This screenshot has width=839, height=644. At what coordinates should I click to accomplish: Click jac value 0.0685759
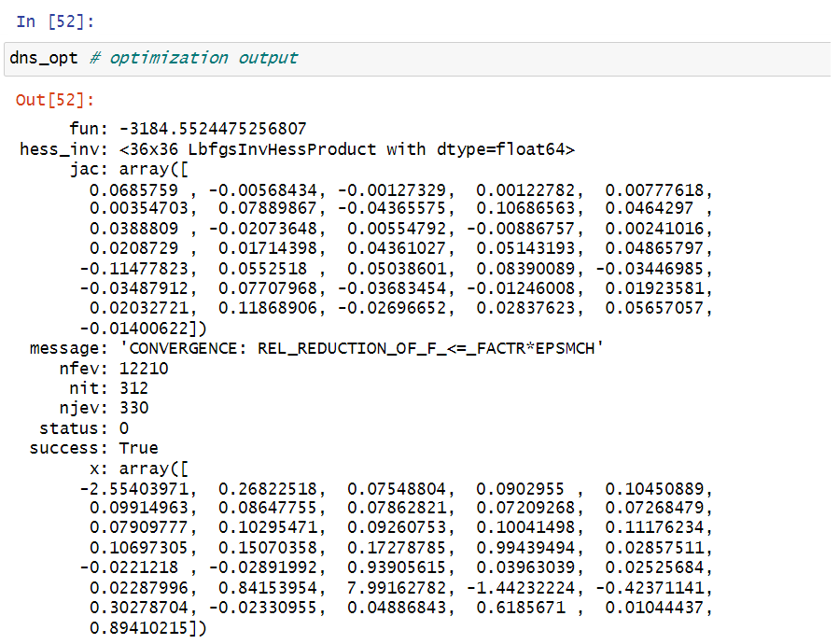coord(133,190)
